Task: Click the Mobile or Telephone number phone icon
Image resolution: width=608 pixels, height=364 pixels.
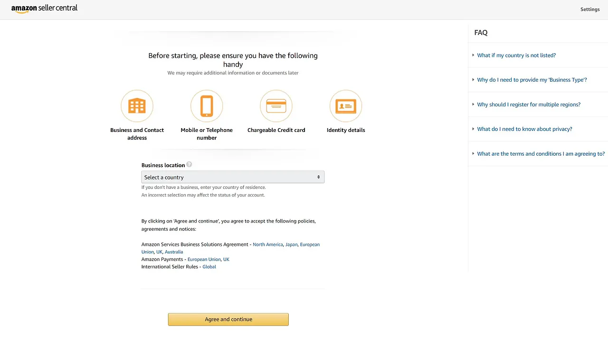Action: (207, 106)
